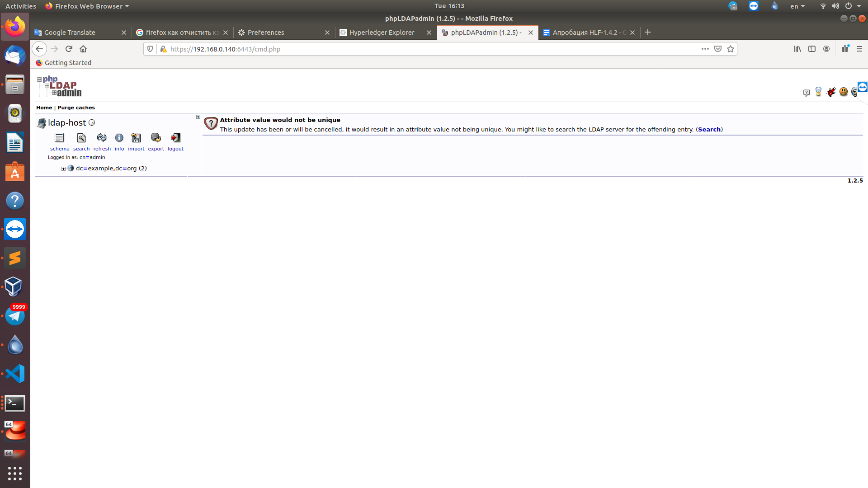This screenshot has height=488, width=868.
Task: Click the smiley donate icon
Action: pyautogui.click(x=843, y=92)
